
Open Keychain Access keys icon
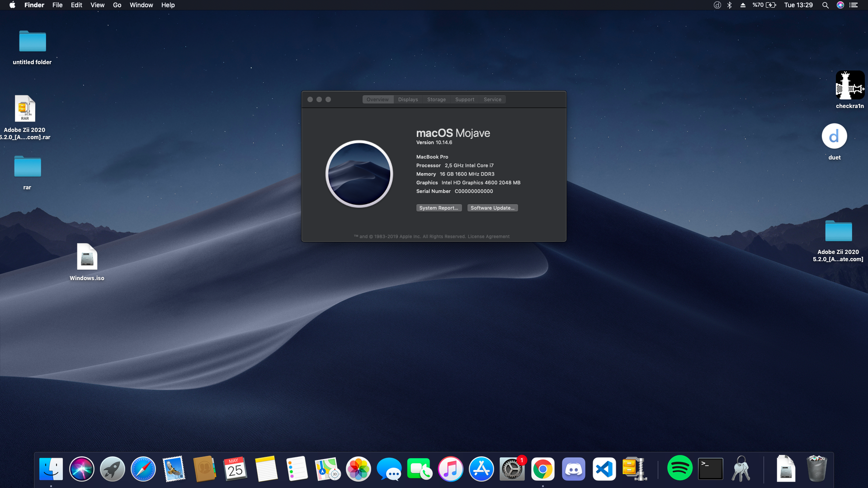pos(741,469)
